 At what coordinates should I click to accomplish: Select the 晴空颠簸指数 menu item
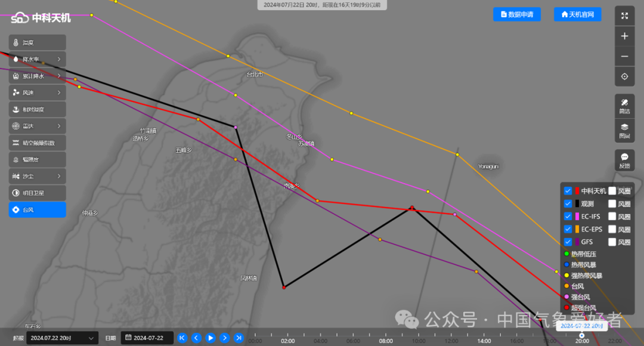37,143
